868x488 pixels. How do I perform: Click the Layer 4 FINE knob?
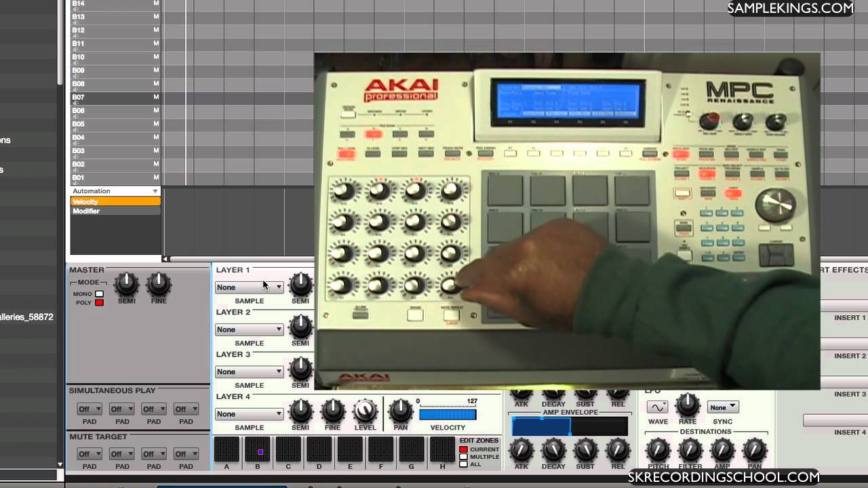coord(333,411)
